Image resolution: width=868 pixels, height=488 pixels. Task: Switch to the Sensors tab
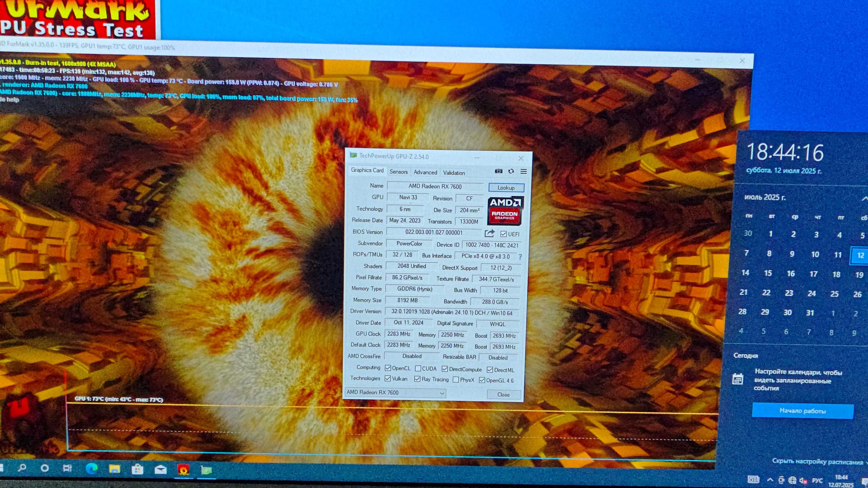tap(399, 172)
